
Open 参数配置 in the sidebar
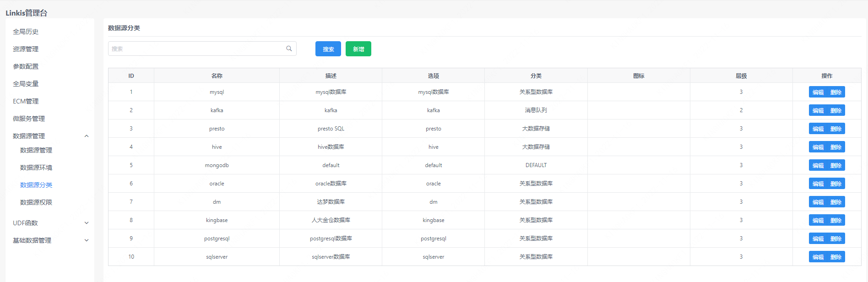(x=26, y=66)
